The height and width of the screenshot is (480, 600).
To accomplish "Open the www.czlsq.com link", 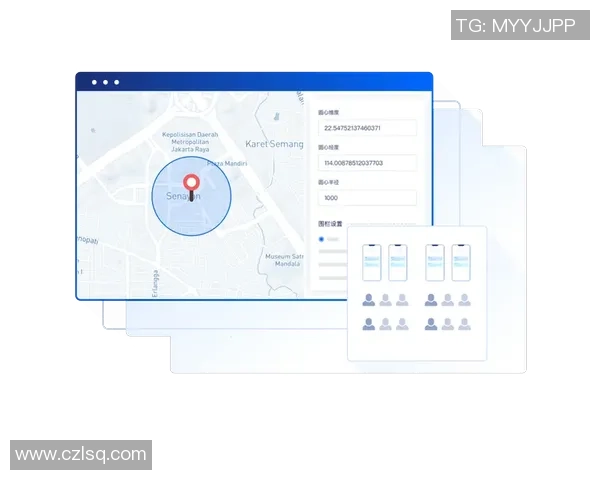I will [81, 455].
